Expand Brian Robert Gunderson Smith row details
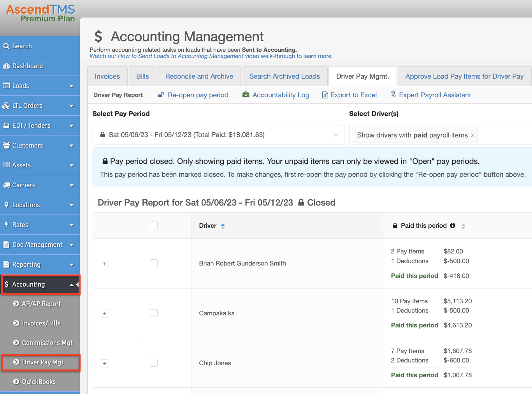Image resolution: width=532 pixels, height=394 pixels. (x=105, y=264)
